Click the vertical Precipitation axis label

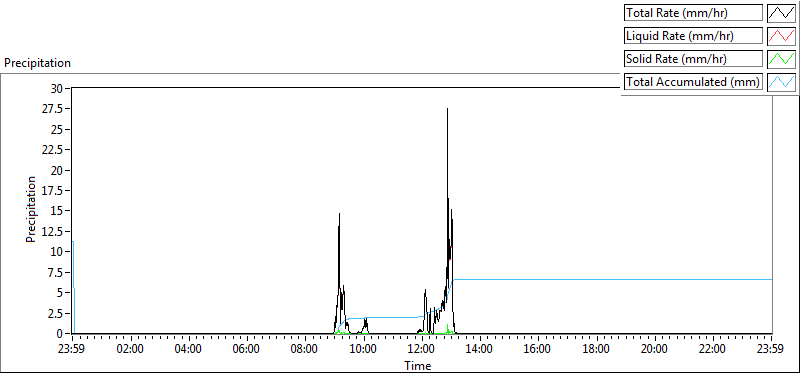tap(31, 209)
